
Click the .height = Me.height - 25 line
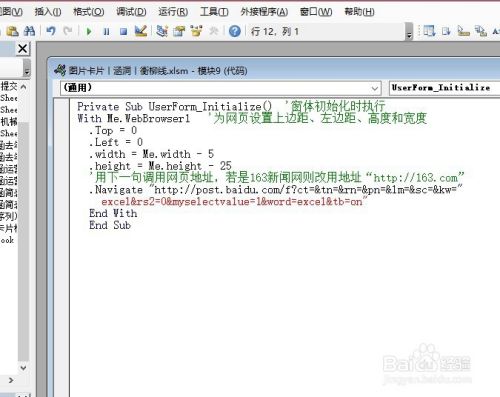click(x=160, y=166)
